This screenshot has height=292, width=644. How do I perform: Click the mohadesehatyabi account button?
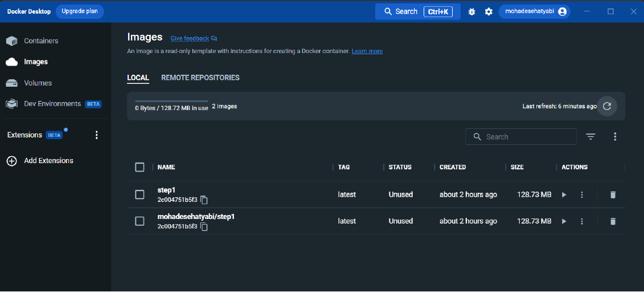click(x=534, y=11)
